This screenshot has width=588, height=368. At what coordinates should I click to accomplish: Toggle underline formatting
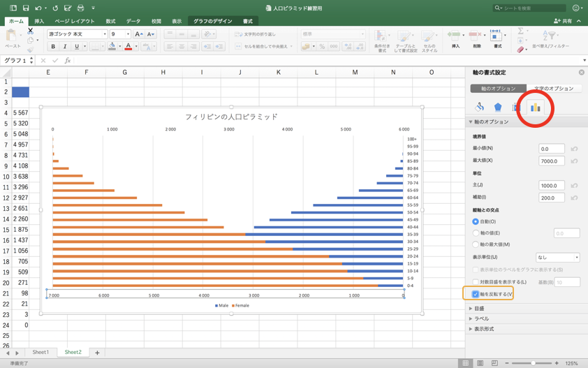(x=77, y=47)
